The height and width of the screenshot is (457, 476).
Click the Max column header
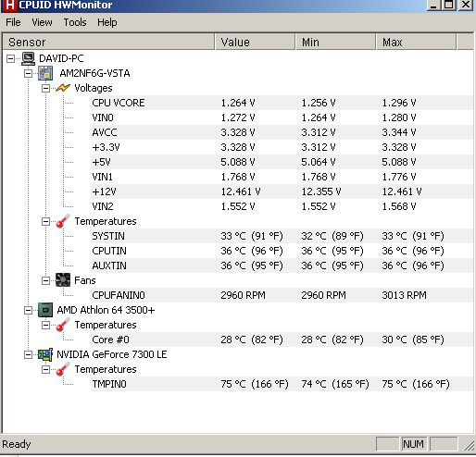pyautogui.click(x=416, y=42)
